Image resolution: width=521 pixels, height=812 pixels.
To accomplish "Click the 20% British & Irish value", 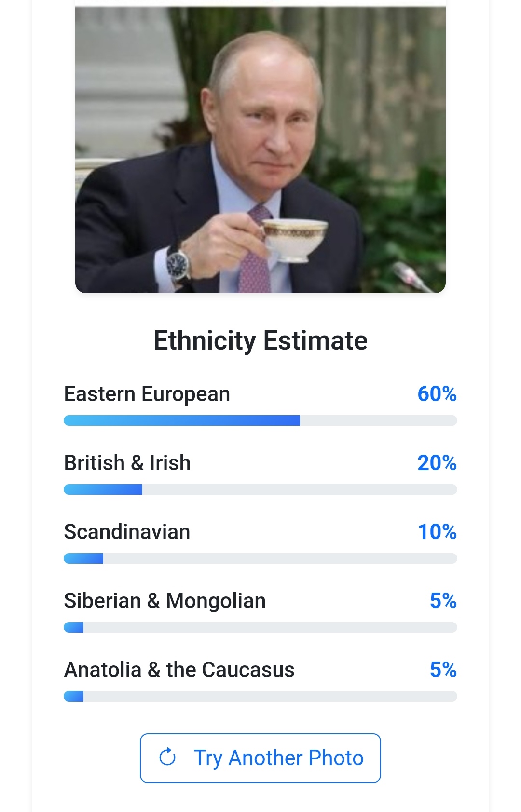I will tap(437, 463).
